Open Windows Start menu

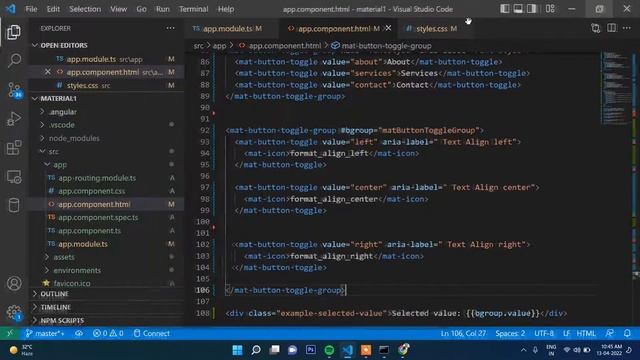pos(237,350)
